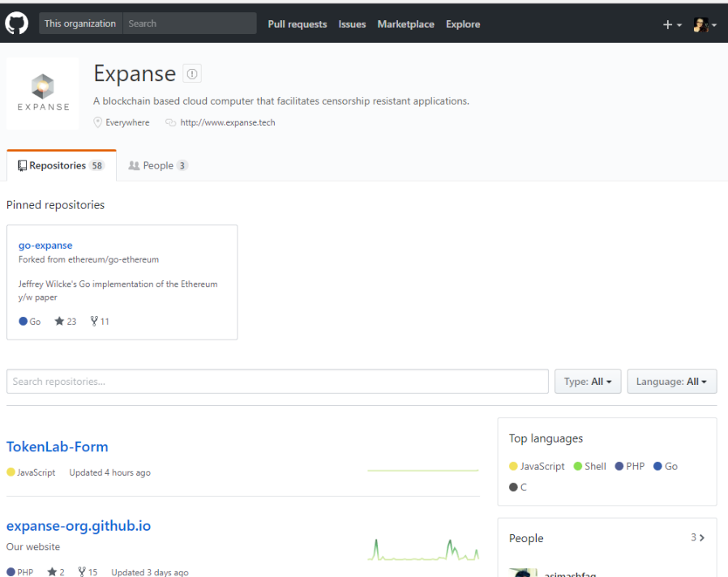The height and width of the screenshot is (577, 728).
Task: Open the plus create-new dropdown
Action: (x=672, y=24)
